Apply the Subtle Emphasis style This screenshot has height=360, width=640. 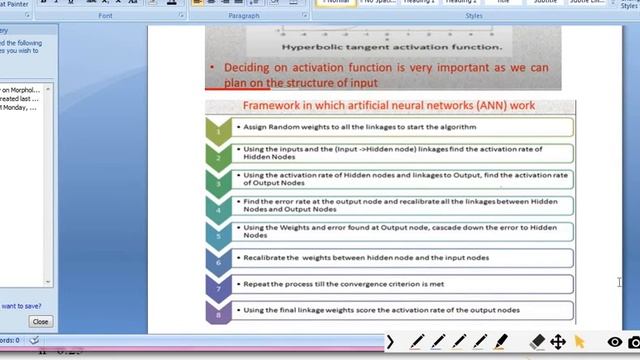[x=587, y=3]
